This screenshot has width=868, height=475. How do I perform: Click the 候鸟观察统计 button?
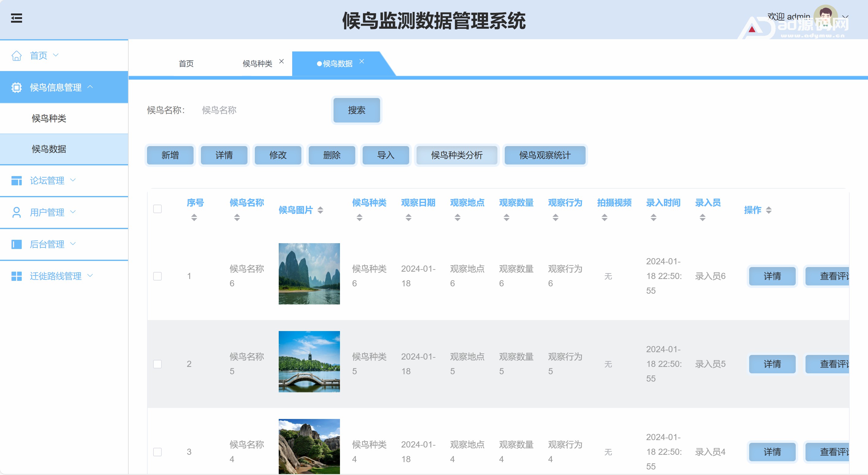(x=545, y=155)
